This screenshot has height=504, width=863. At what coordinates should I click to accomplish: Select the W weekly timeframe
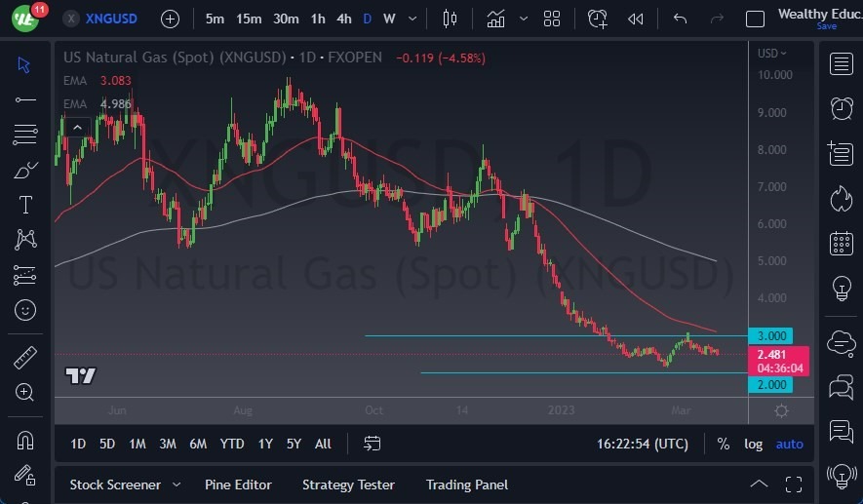(x=389, y=19)
